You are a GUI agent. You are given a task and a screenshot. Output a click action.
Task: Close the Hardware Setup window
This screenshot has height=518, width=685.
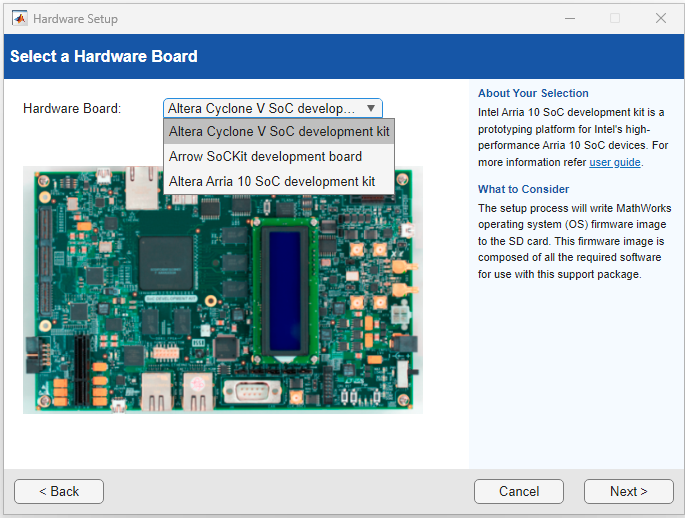(x=661, y=18)
